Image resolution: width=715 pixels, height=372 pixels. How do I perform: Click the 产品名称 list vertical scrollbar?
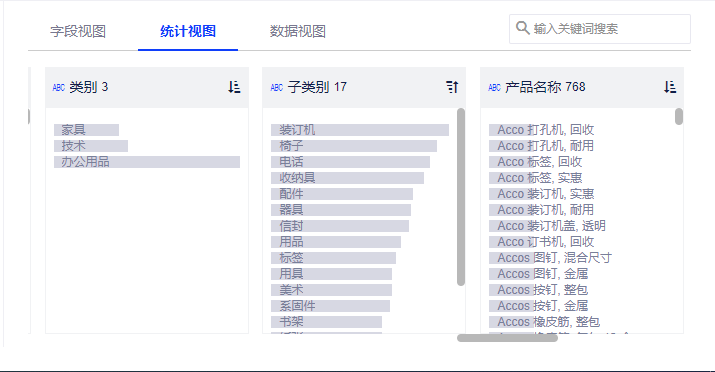point(679,116)
